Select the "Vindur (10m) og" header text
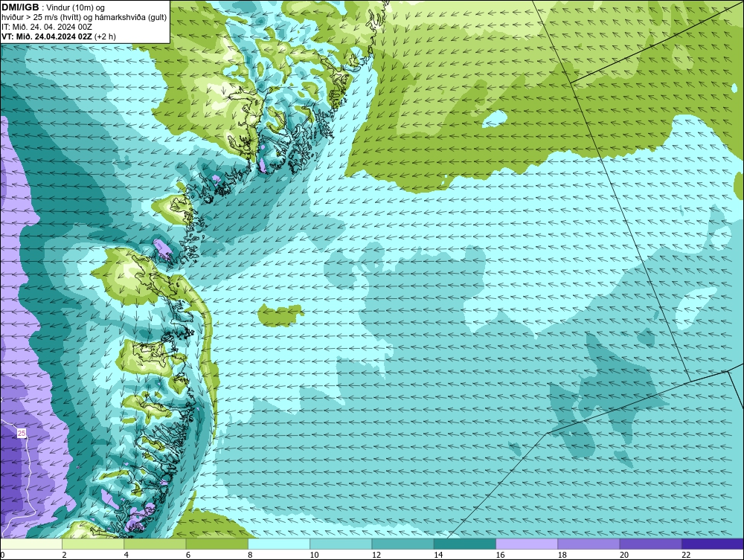This screenshot has height=560, width=744. pos(75,8)
